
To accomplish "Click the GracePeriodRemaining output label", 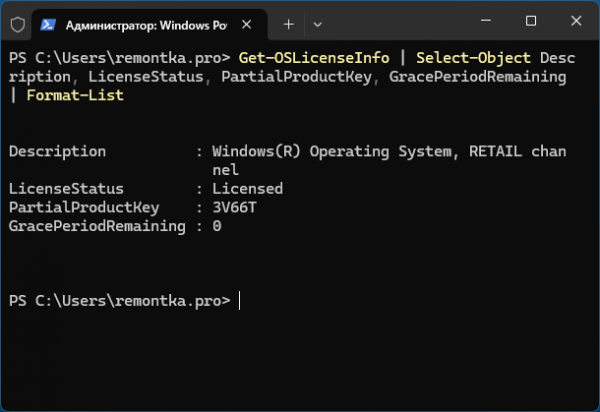I will click(x=97, y=226).
